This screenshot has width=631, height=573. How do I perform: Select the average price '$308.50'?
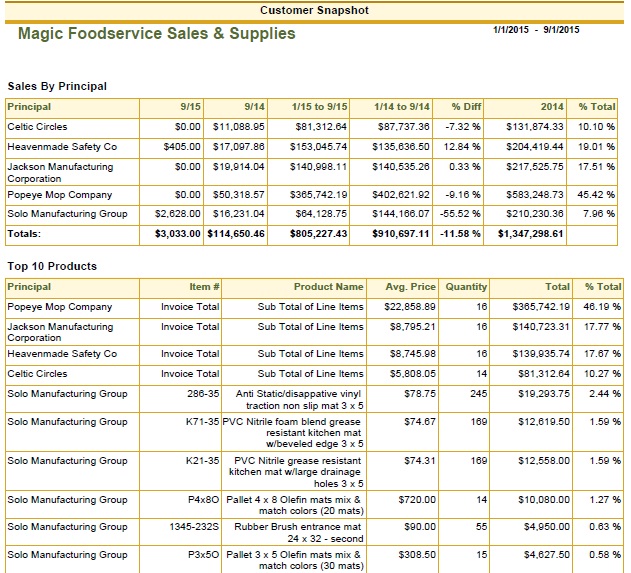[417, 555]
